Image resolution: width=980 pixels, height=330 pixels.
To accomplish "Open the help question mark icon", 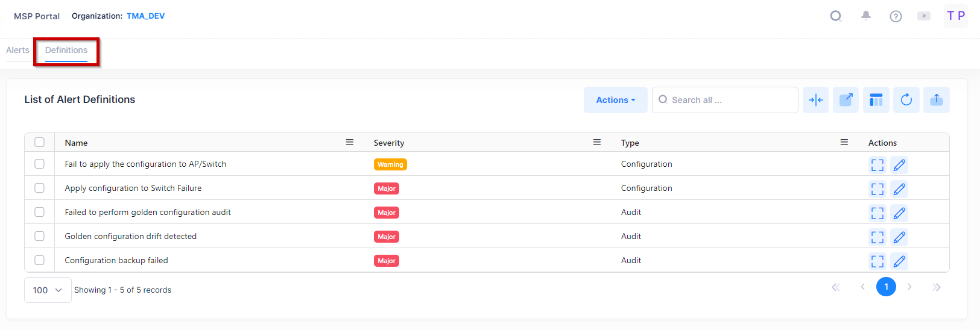I will 896,16.
